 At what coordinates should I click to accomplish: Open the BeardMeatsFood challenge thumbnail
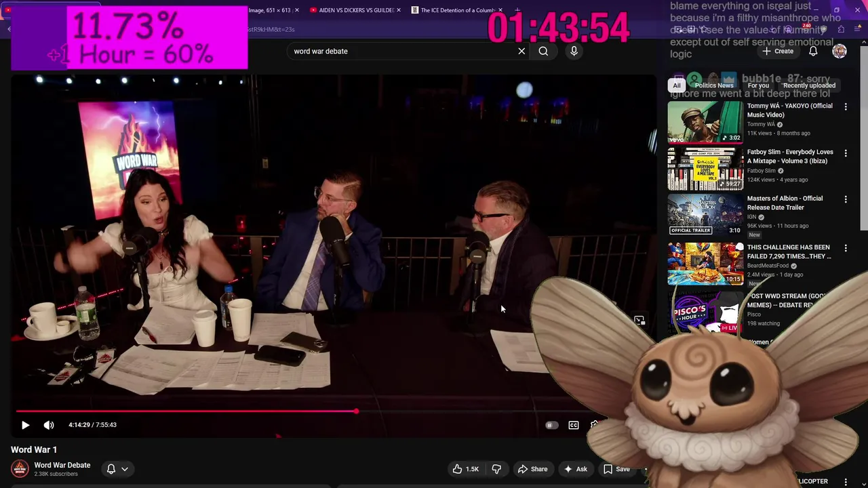click(705, 264)
